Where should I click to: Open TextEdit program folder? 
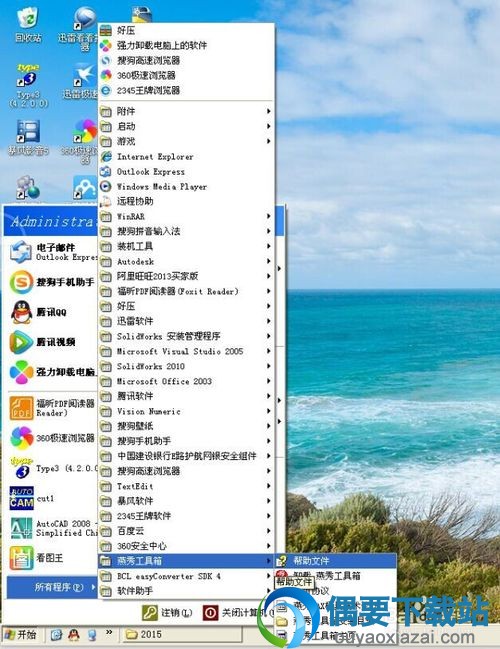(186, 486)
